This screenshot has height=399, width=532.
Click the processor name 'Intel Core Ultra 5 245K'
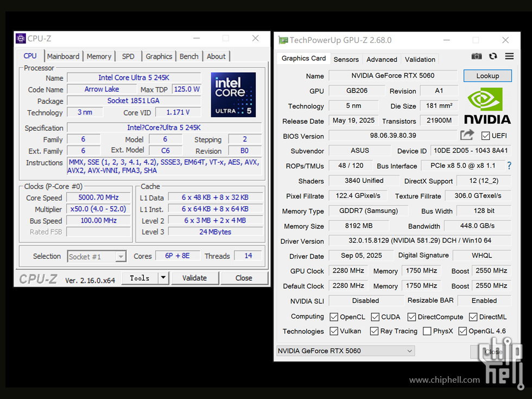tap(134, 78)
